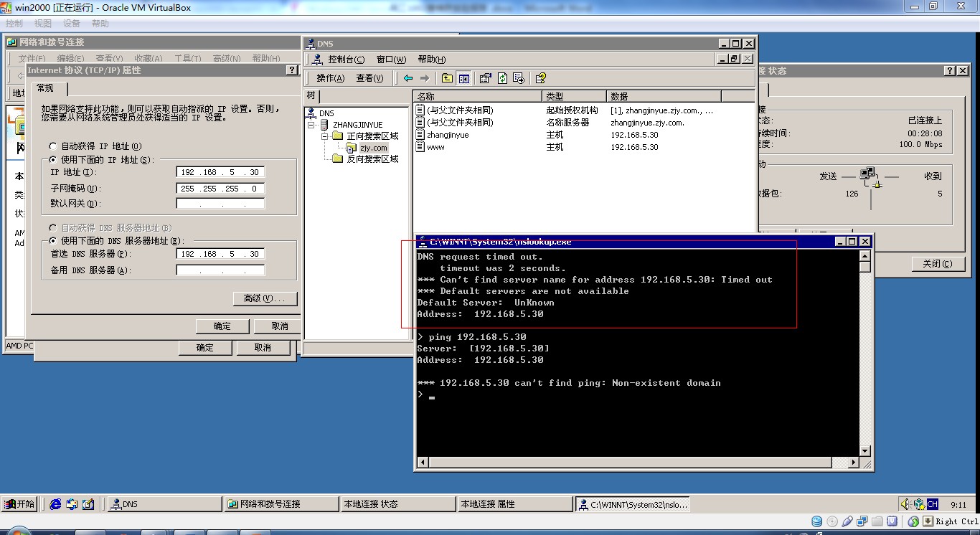Click the Show Desktop quick launch icon
This screenshot has width=980, height=535.
pos(88,504)
